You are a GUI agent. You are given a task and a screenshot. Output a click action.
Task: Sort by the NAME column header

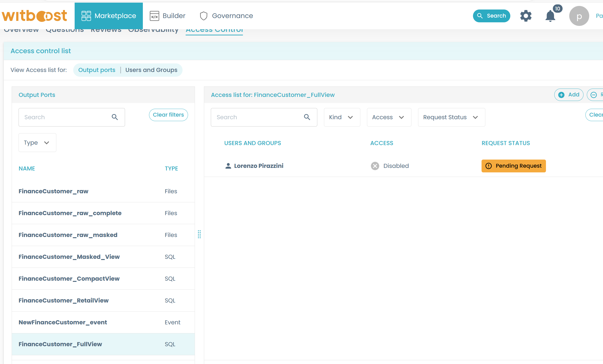[x=27, y=168]
